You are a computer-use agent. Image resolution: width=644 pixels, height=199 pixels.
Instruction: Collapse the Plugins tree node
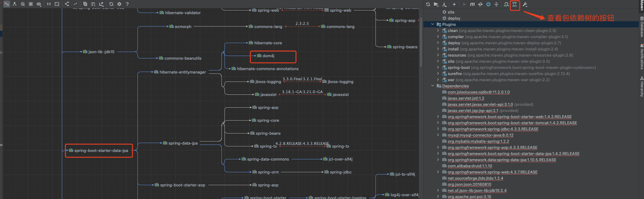(433, 24)
